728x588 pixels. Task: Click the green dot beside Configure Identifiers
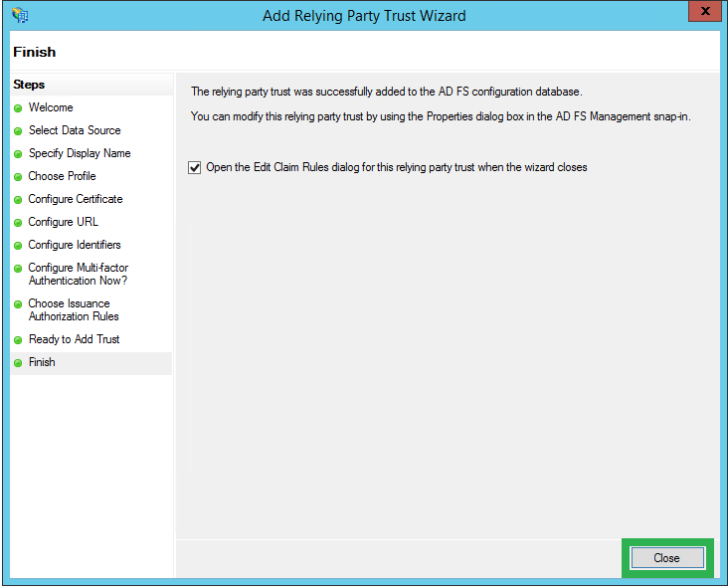coord(18,246)
